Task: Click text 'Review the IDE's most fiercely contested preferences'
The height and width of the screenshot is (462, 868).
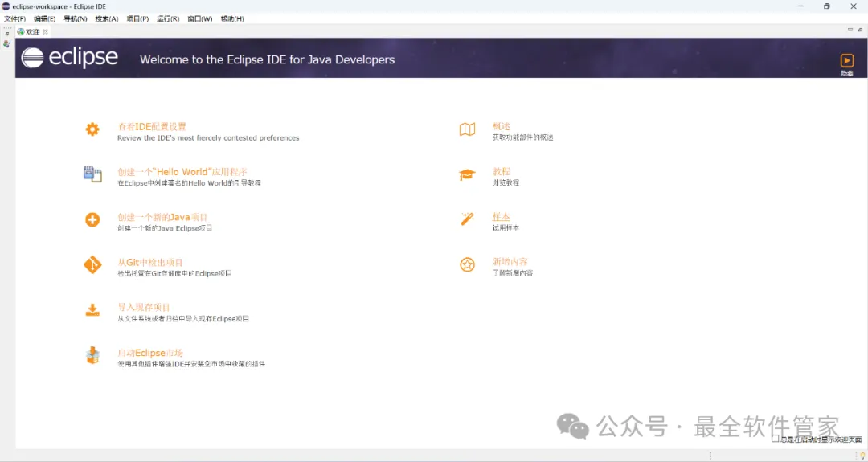Action: coord(208,137)
